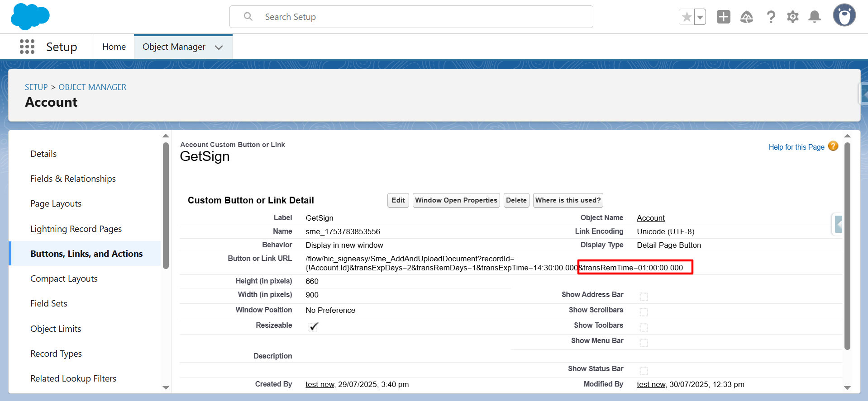Open Fields & Relationships in the sidebar
The width and height of the screenshot is (868, 401).
[x=73, y=179]
